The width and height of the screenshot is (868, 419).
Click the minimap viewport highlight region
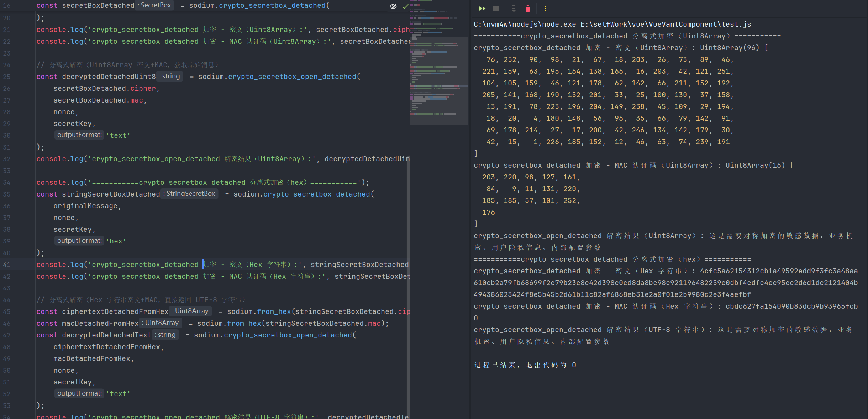(x=438, y=80)
